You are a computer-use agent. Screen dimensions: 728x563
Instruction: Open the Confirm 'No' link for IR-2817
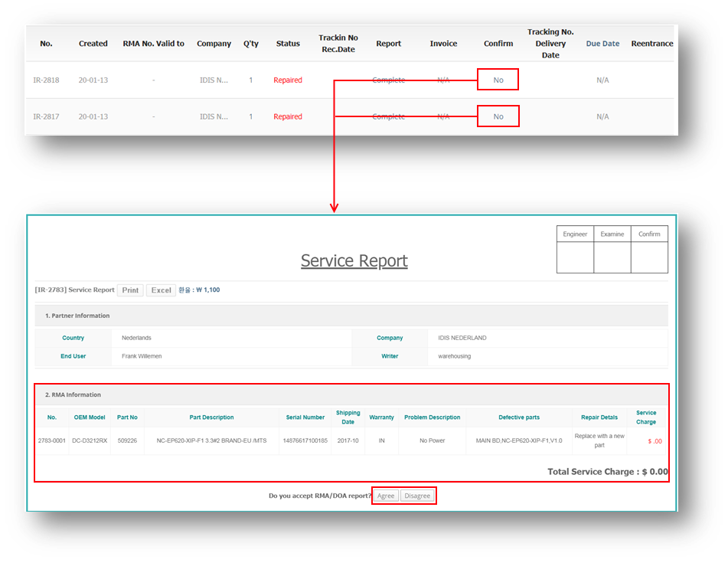498,116
